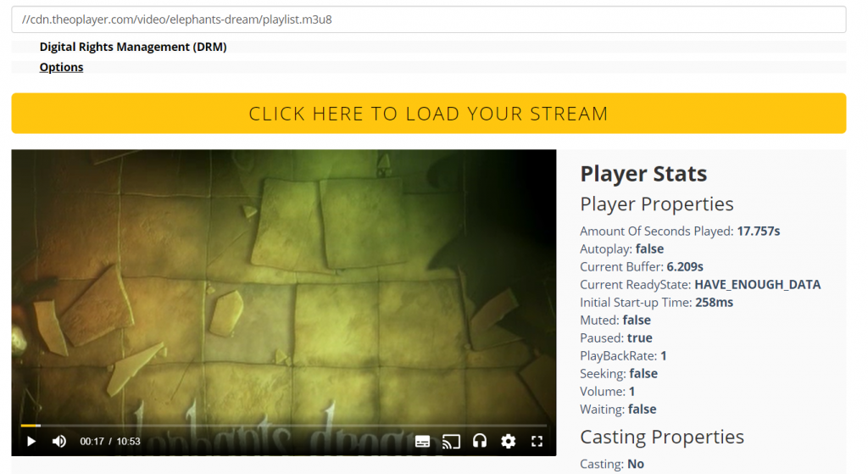The width and height of the screenshot is (868, 474).
Task: Click the Current ReadyState HAVE_ENOUGH_DATA value
Action: point(757,285)
